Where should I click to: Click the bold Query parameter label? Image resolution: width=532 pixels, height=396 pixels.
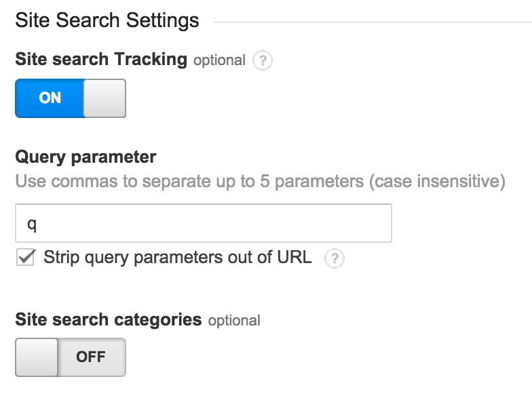[85, 157]
